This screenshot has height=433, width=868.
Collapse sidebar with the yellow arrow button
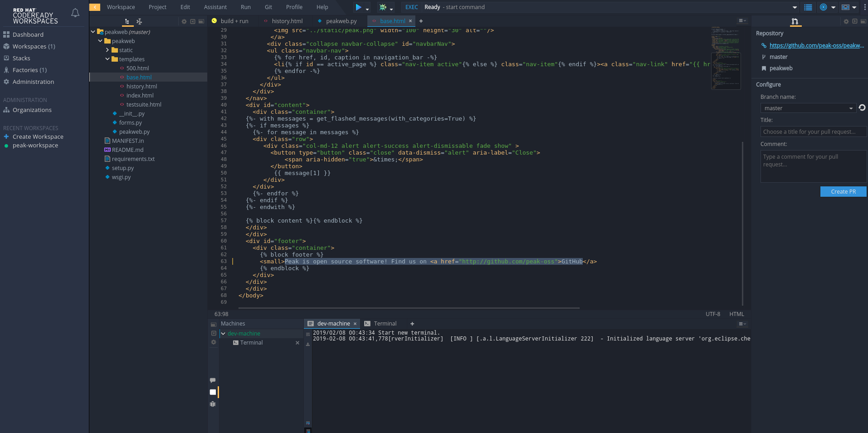(95, 7)
